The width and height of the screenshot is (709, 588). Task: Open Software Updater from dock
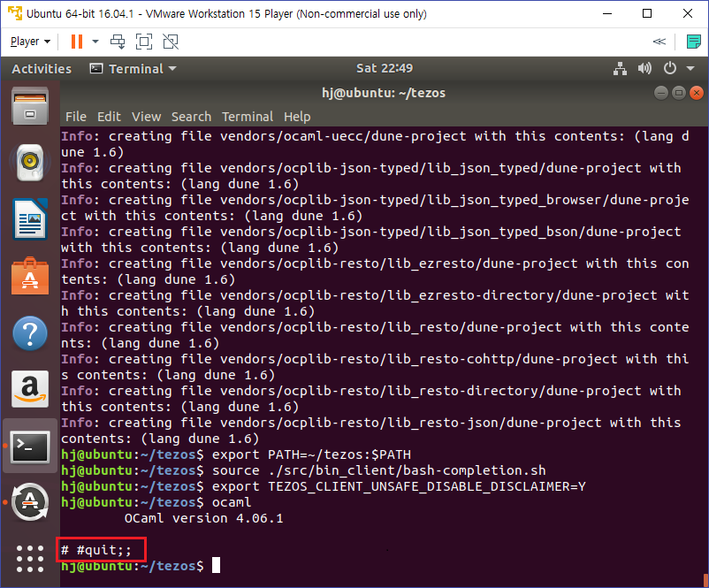(x=30, y=502)
